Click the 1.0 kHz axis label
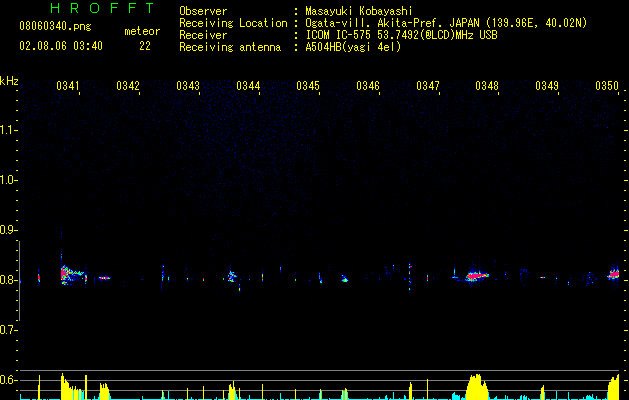 tap(8, 180)
